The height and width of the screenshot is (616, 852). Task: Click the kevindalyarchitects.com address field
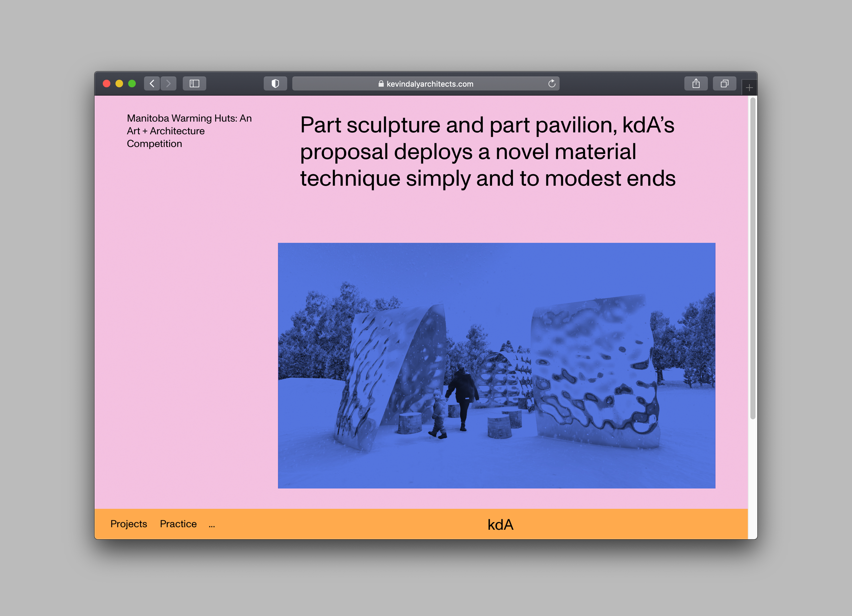tap(430, 84)
